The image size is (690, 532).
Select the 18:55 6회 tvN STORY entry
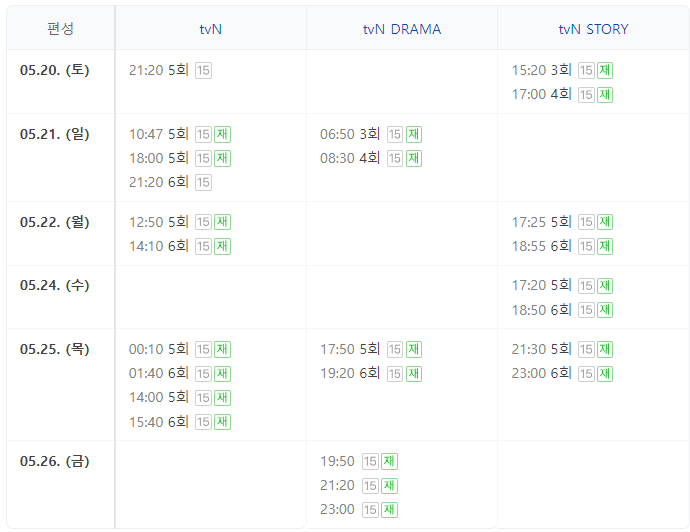(542, 246)
